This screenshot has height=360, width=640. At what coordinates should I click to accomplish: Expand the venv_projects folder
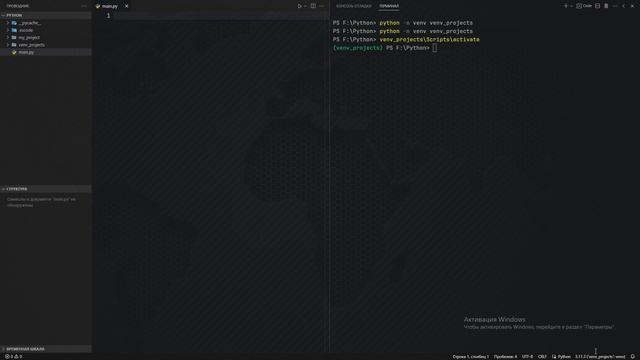[x=8, y=45]
